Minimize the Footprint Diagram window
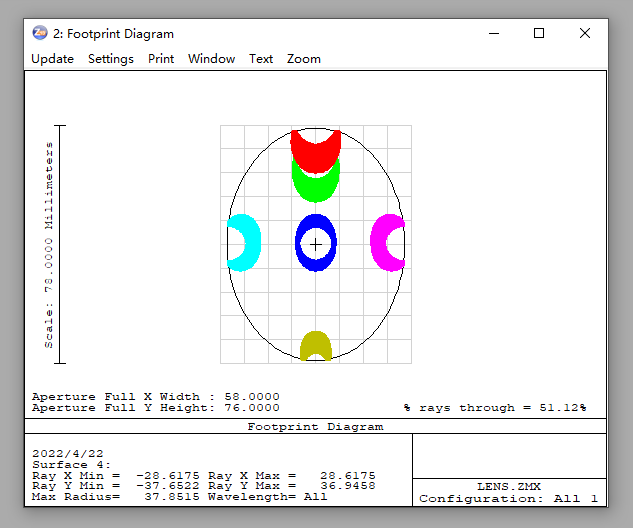 (494, 34)
